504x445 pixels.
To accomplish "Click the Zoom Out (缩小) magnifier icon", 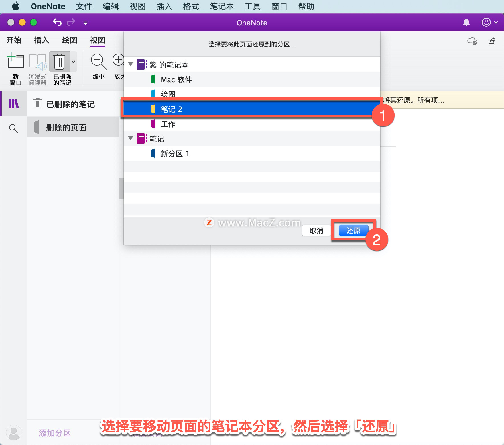I will click(x=99, y=62).
